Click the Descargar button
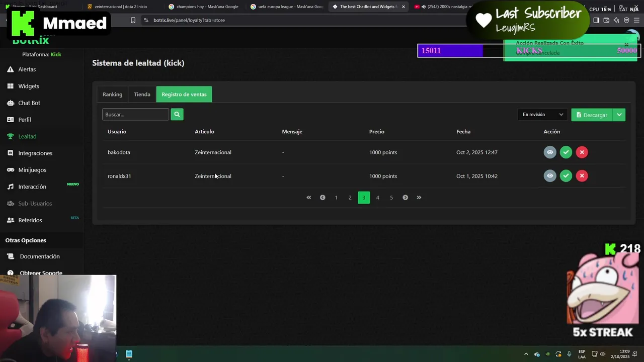Image resolution: width=644 pixels, height=362 pixels. click(592, 115)
